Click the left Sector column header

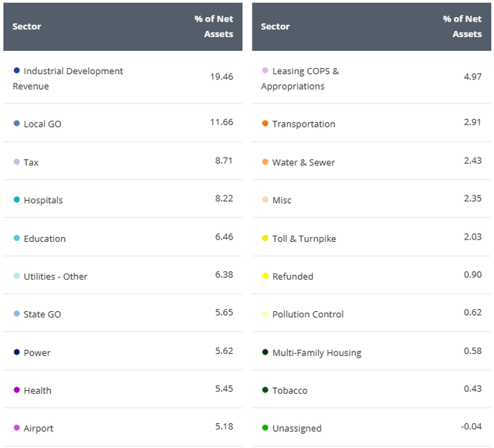click(27, 26)
